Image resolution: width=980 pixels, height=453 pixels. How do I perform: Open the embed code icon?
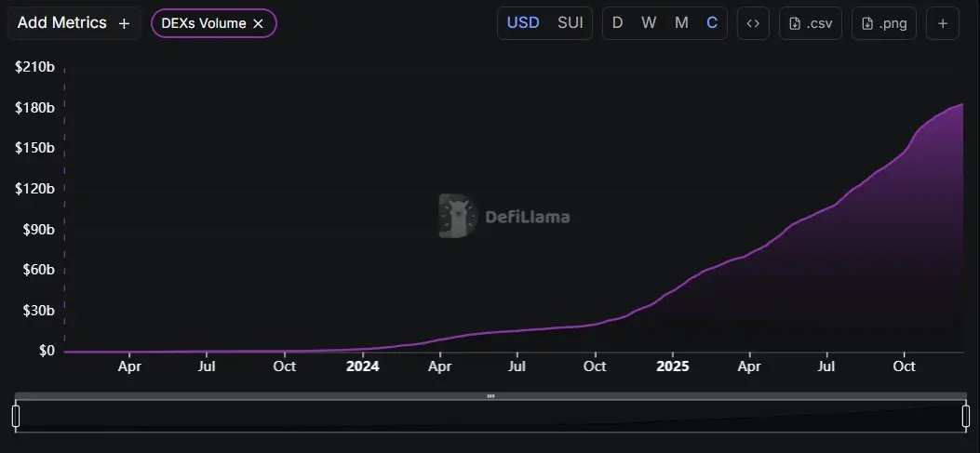753,23
